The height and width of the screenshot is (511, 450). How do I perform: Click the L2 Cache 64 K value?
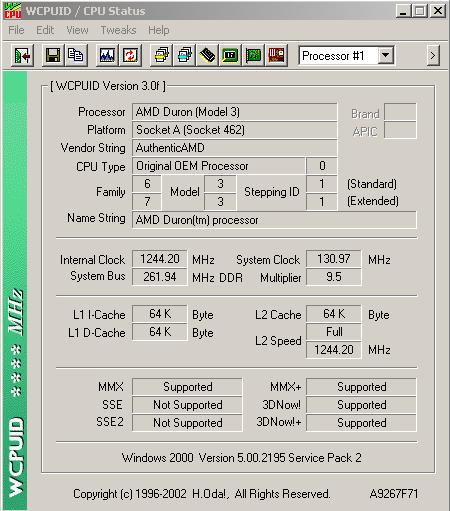click(x=333, y=314)
